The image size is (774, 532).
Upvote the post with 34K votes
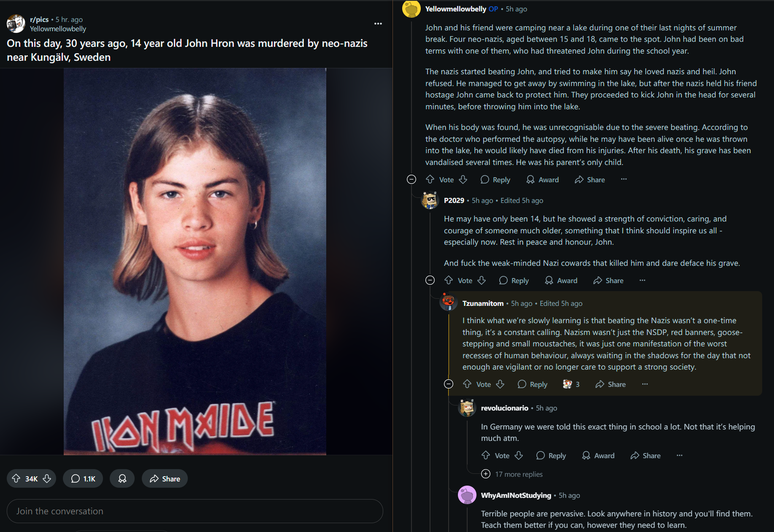16,478
